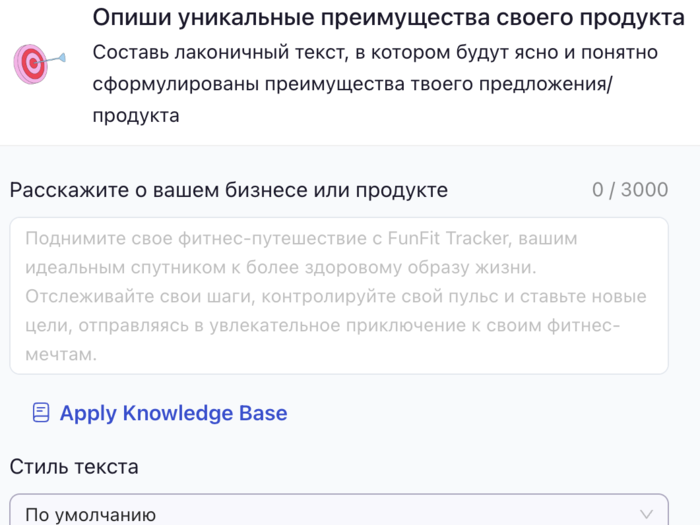
Task: Click the placeholder line starting with идеальным спутником
Action: pos(281,268)
